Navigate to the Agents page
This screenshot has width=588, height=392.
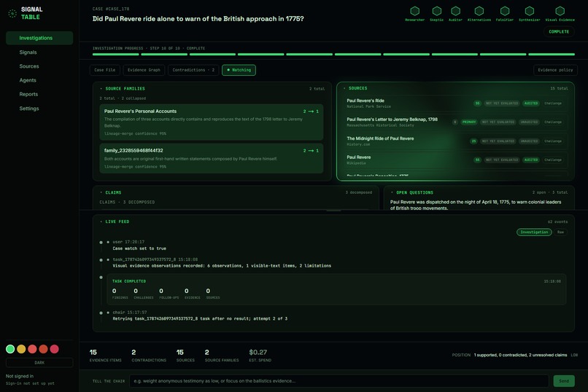tap(28, 80)
